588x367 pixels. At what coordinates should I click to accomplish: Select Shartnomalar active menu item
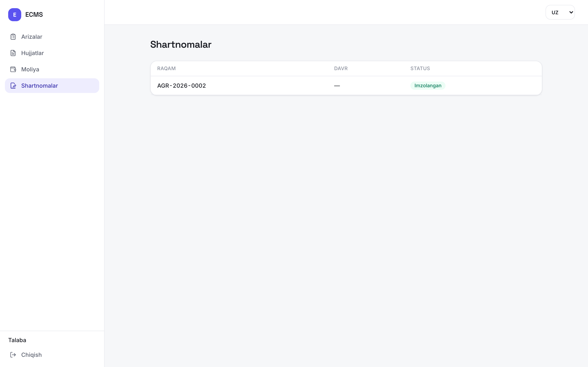click(52, 85)
